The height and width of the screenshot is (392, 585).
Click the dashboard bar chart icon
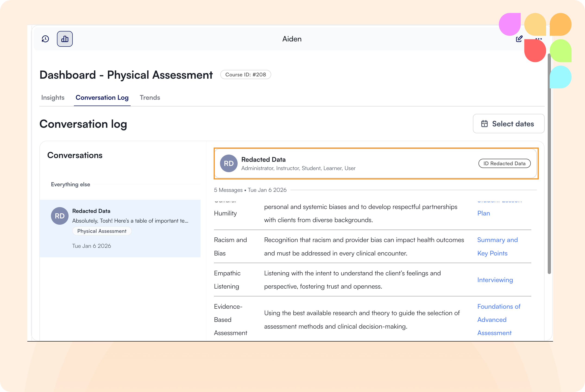[x=65, y=39]
